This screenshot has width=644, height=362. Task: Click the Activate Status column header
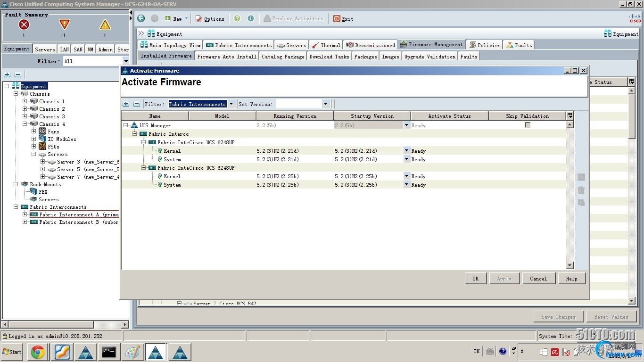coord(449,116)
